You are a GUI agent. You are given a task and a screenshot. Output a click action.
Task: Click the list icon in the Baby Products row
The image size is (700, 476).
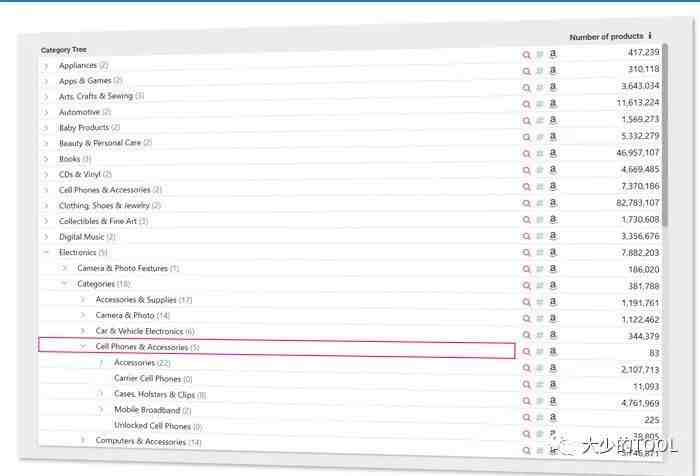[540, 121]
